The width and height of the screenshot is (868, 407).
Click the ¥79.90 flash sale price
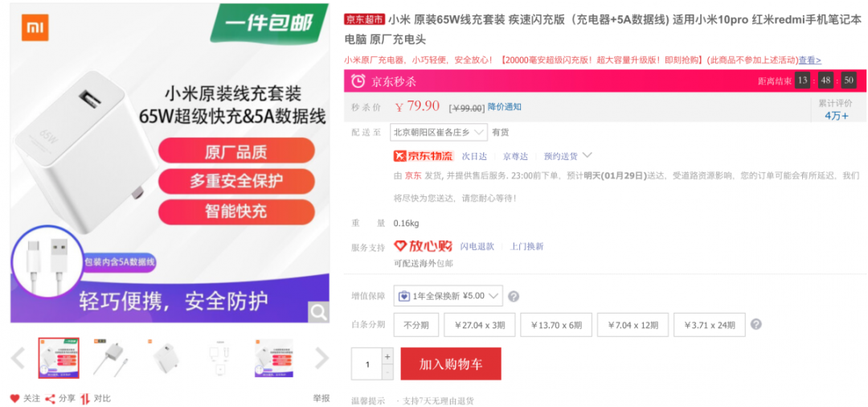tap(417, 105)
